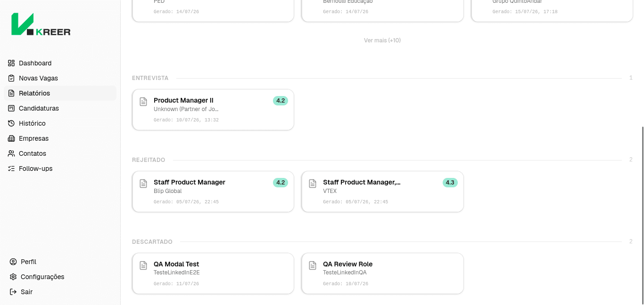Open Contatos in the sidebar

click(x=60, y=153)
